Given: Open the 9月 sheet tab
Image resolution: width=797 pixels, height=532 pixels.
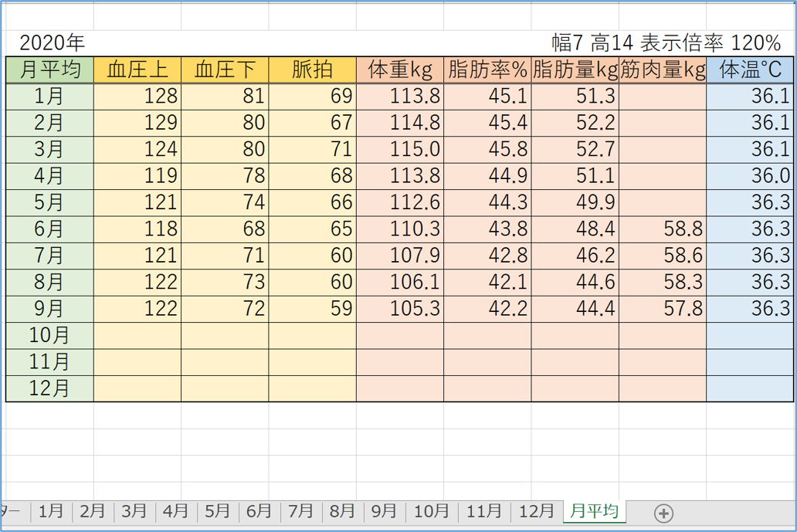Looking at the screenshot, I should click(385, 511).
